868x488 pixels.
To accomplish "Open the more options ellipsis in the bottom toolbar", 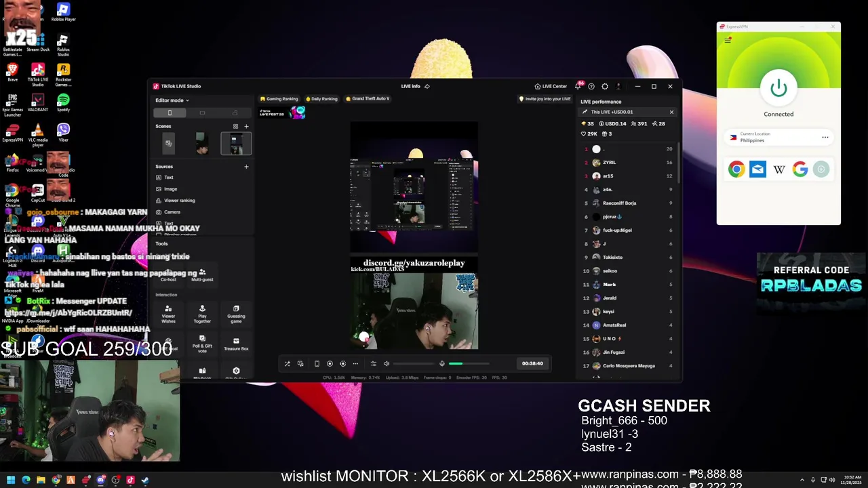I will pos(355,363).
